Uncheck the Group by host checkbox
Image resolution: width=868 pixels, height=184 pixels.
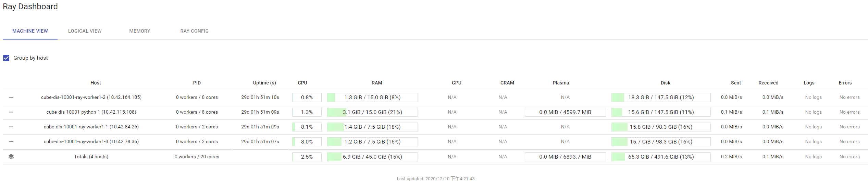tap(6, 58)
